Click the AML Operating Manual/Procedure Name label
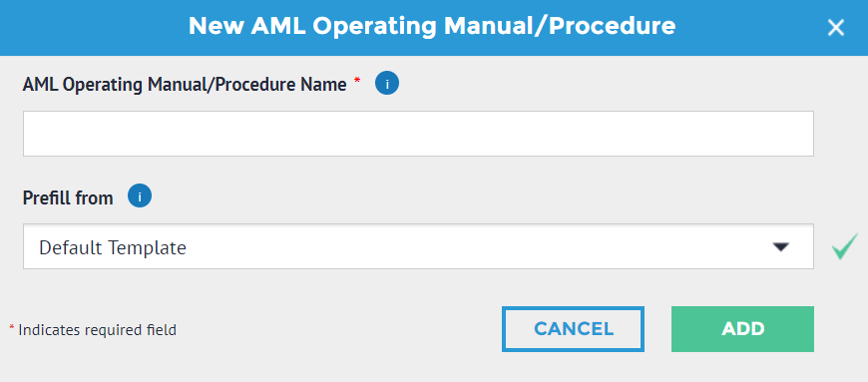The image size is (868, 382). (185, 85)
